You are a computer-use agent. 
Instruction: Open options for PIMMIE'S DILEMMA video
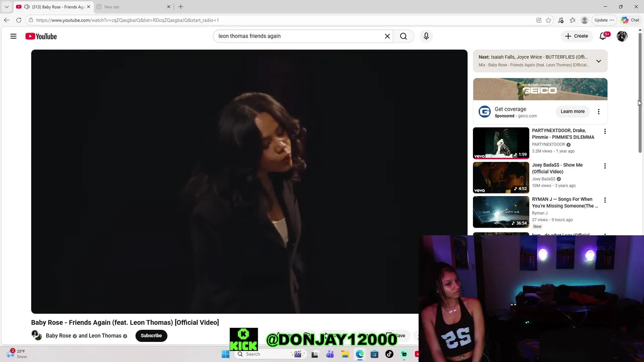pyautogui.click(x=605, y=132)
